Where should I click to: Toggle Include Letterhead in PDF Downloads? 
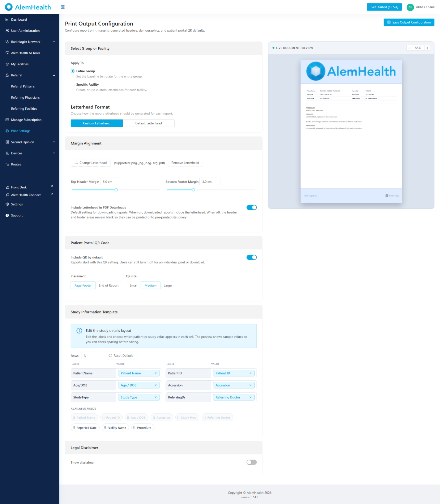click(x=251, y=207)
